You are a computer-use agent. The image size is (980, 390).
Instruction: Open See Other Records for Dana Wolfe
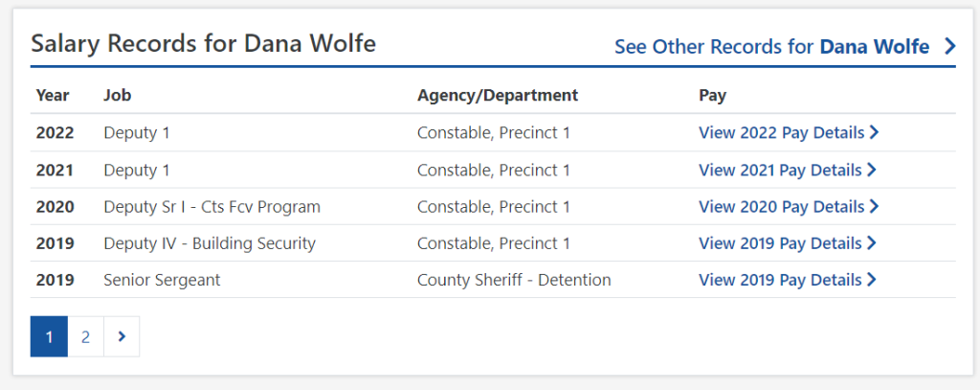click(x=771, y=46)
